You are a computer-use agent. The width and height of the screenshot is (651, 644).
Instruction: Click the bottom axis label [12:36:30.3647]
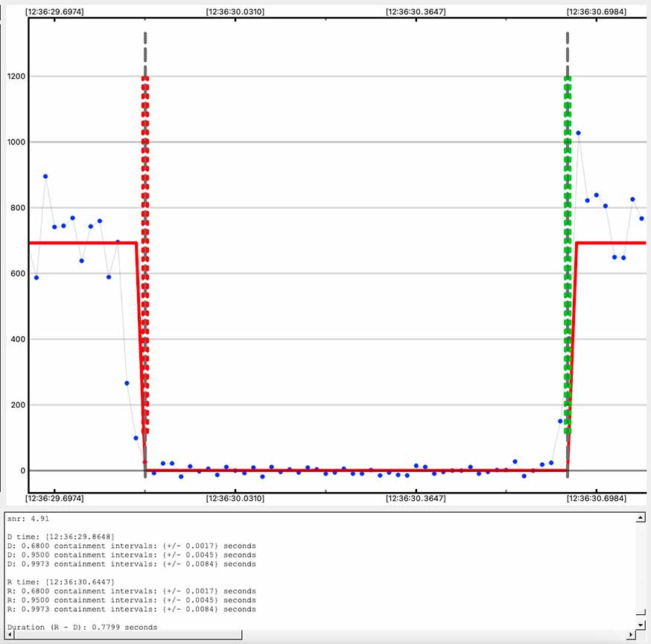point(416,498)
